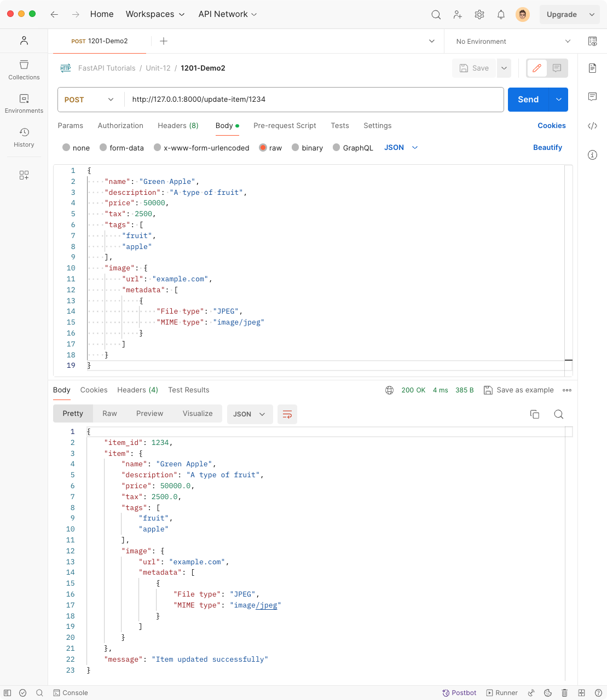Copy the response body
The width and height of the screenshot is (607, 700).
535,414
